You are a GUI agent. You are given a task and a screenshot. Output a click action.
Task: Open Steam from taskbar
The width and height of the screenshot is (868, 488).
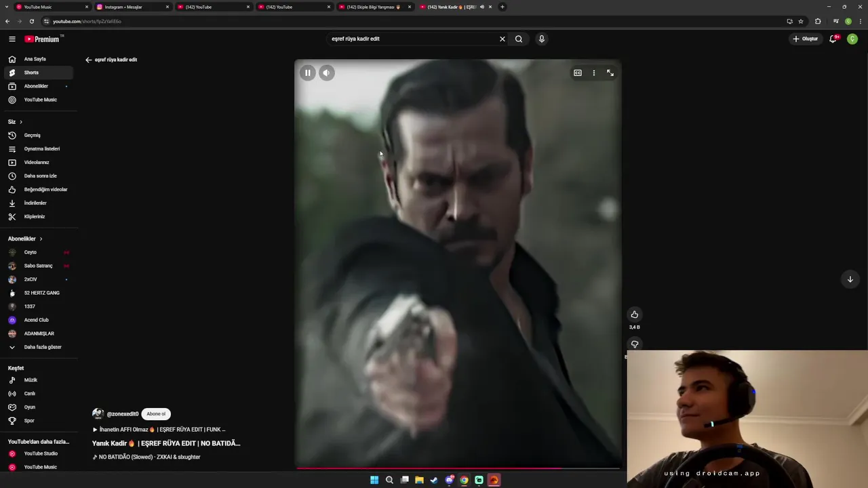click(x=434, y=480)
